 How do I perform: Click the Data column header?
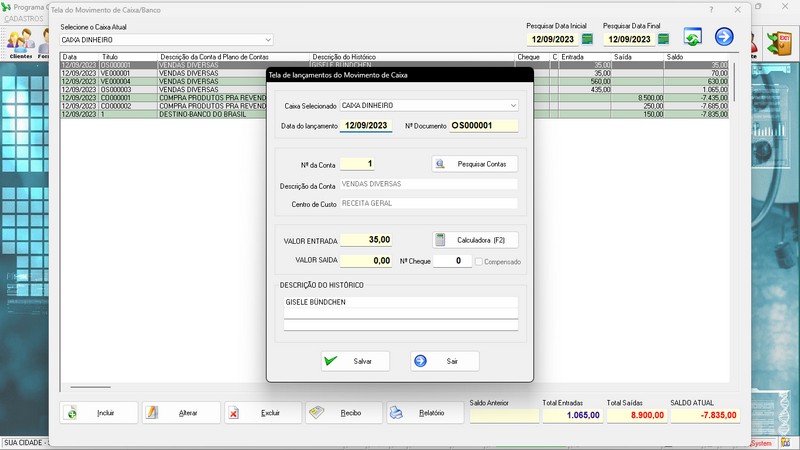pyautogui.click(x=80, y=57)
